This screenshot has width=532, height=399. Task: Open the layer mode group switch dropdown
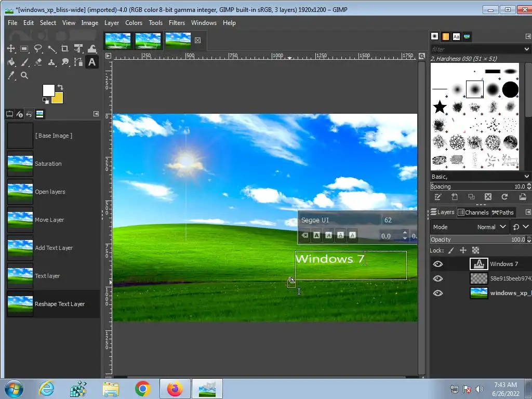pos(521,227)
